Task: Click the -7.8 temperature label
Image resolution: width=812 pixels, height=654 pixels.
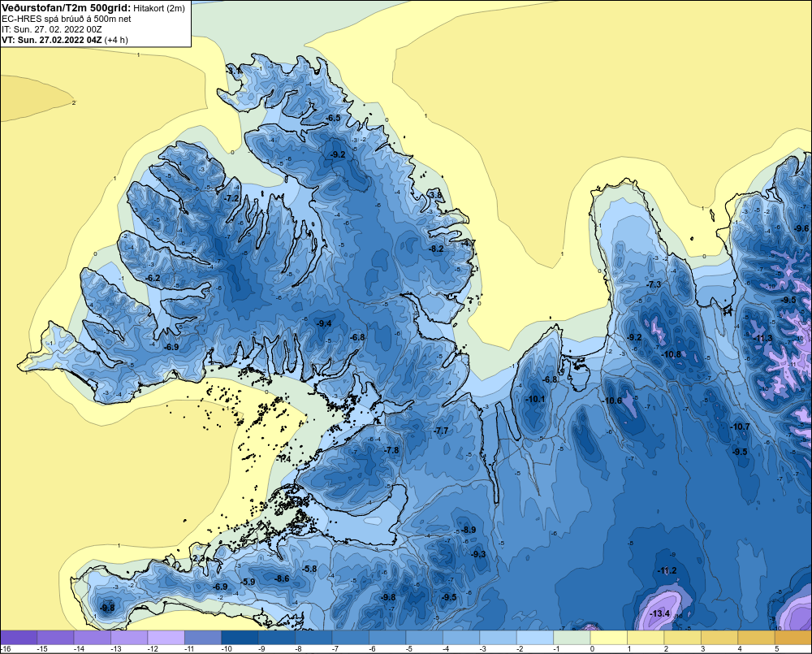Action: tap(392, 450)
